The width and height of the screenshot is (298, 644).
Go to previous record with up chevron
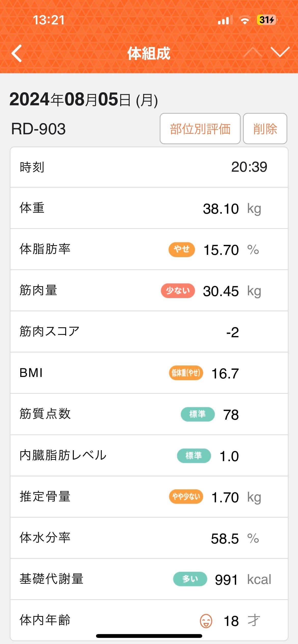(x=252, y=52)
